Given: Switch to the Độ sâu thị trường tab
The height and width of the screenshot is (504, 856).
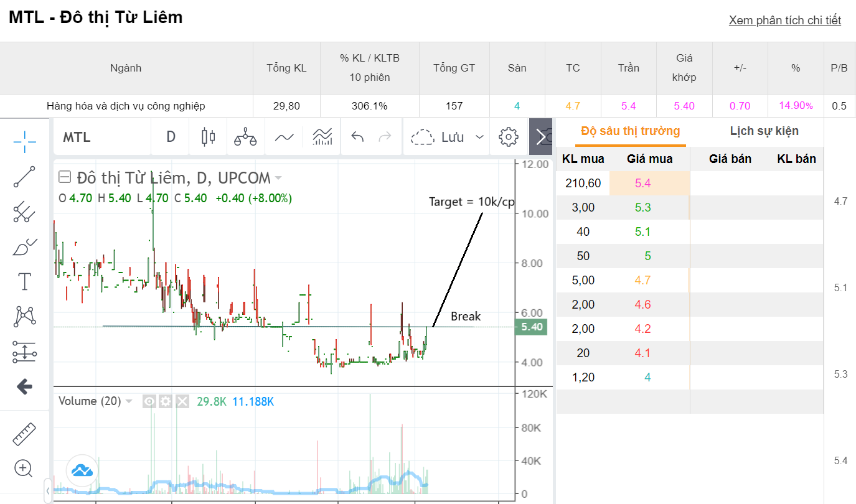Looking at the screenshot, I should (630, 131).
